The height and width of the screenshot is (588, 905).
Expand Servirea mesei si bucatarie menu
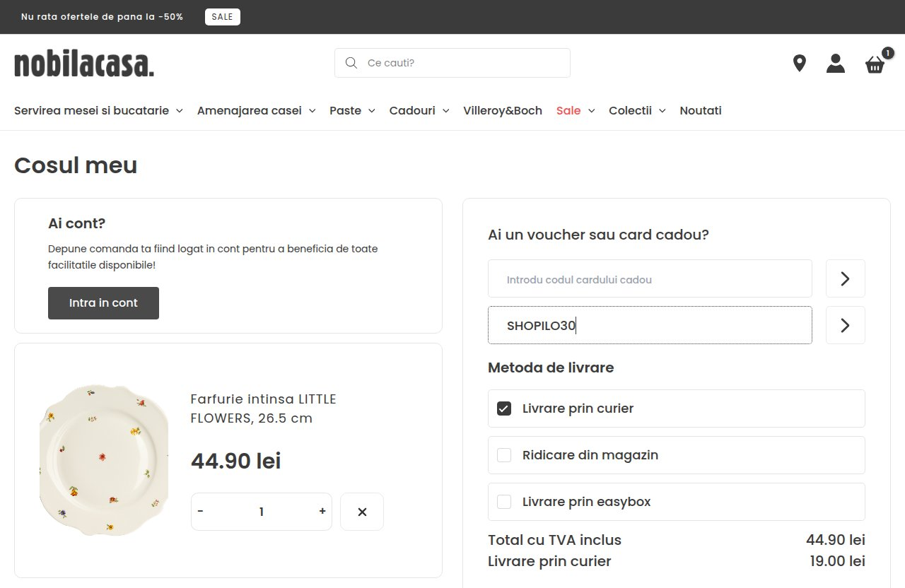98,110
